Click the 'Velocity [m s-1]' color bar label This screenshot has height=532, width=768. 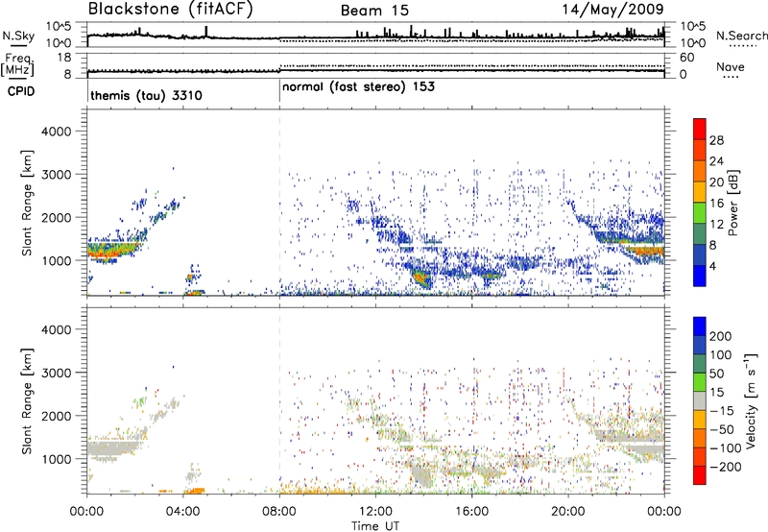751,400
